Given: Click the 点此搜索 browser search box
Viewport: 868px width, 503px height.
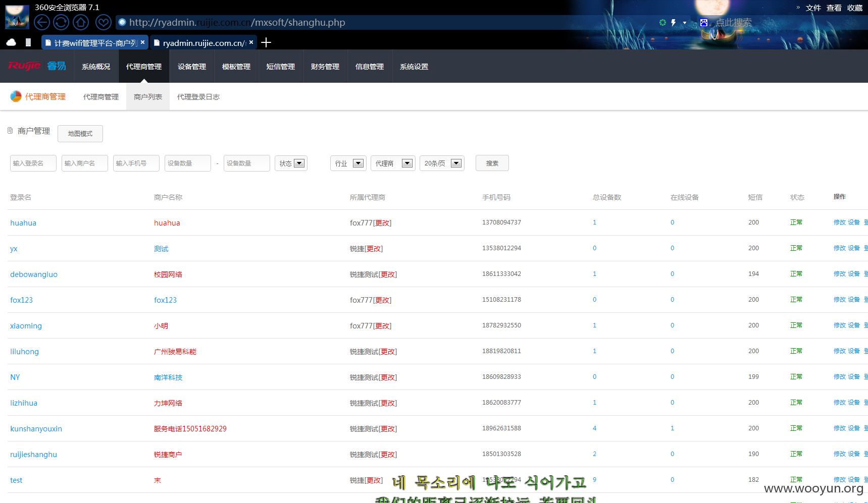Looking at the screenshot, I should [x=734, y=22].
